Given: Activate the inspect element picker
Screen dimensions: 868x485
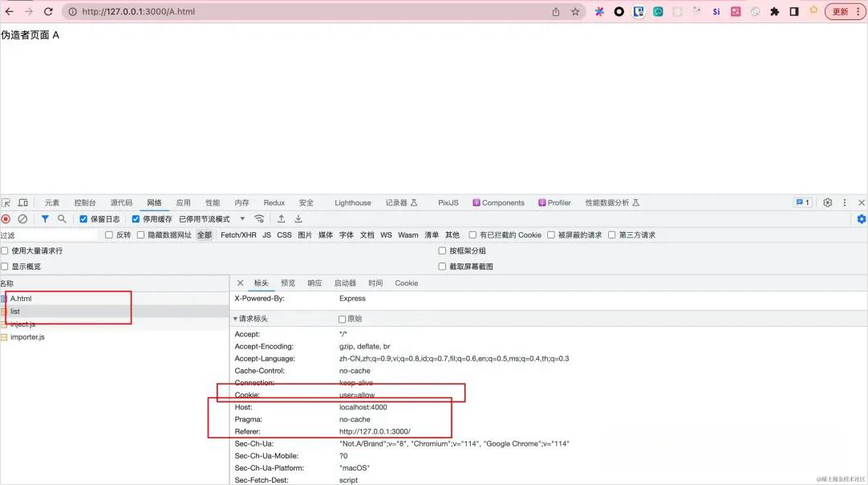Looking at the screenshot, I should (6, 203).
